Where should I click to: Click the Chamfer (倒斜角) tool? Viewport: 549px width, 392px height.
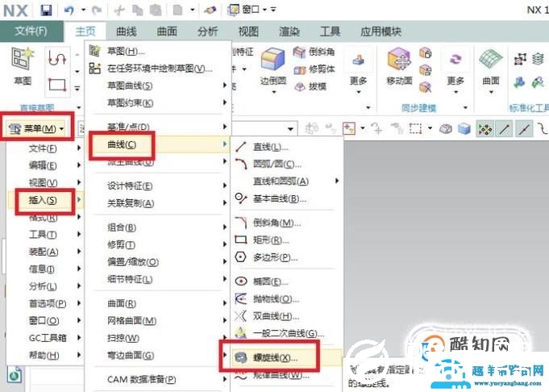pyautogui.click(x=314, y=52)
